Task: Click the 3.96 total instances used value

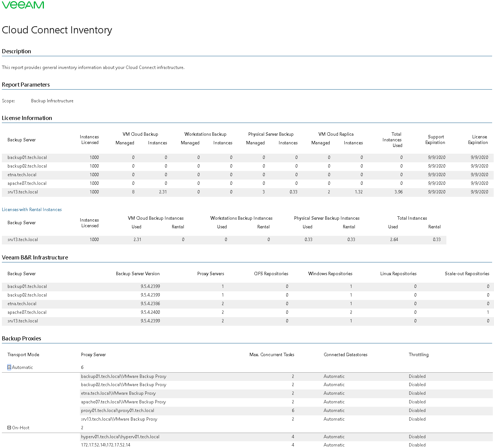Action: 398,192
